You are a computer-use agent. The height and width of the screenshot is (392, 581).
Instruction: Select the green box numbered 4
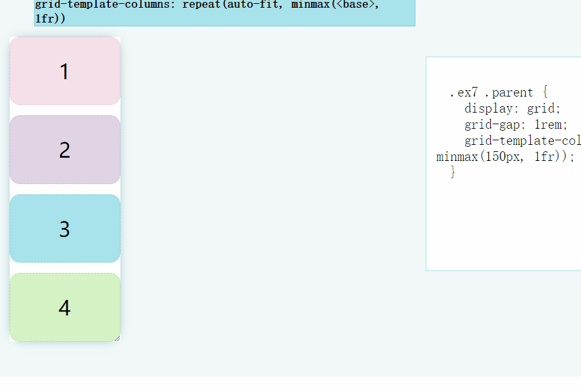pos(65,307)
